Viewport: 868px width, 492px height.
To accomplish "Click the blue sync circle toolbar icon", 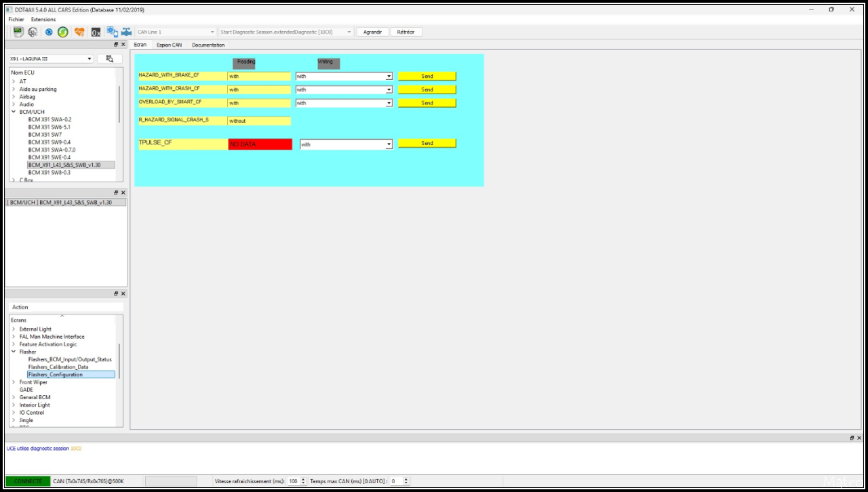I will 49,32.
